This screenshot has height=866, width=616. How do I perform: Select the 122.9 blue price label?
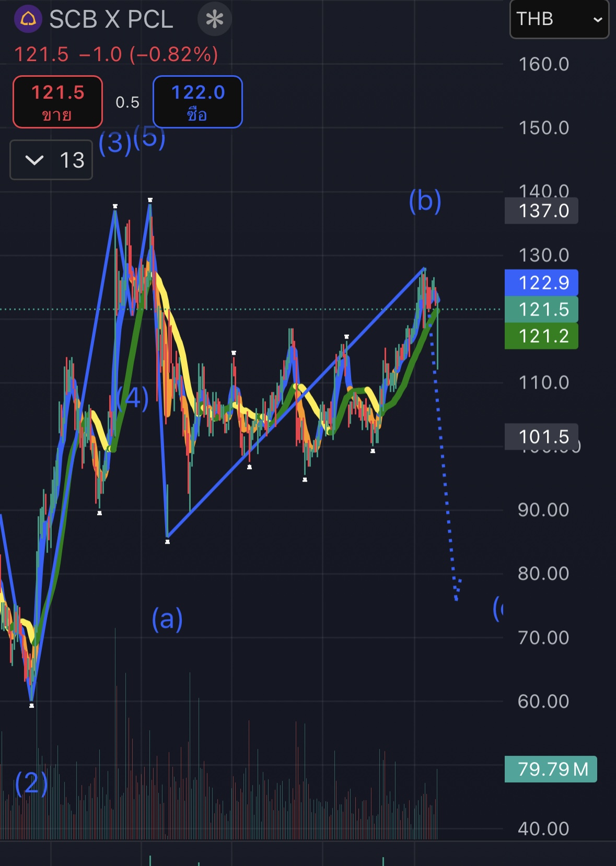[x=541, y=283]
